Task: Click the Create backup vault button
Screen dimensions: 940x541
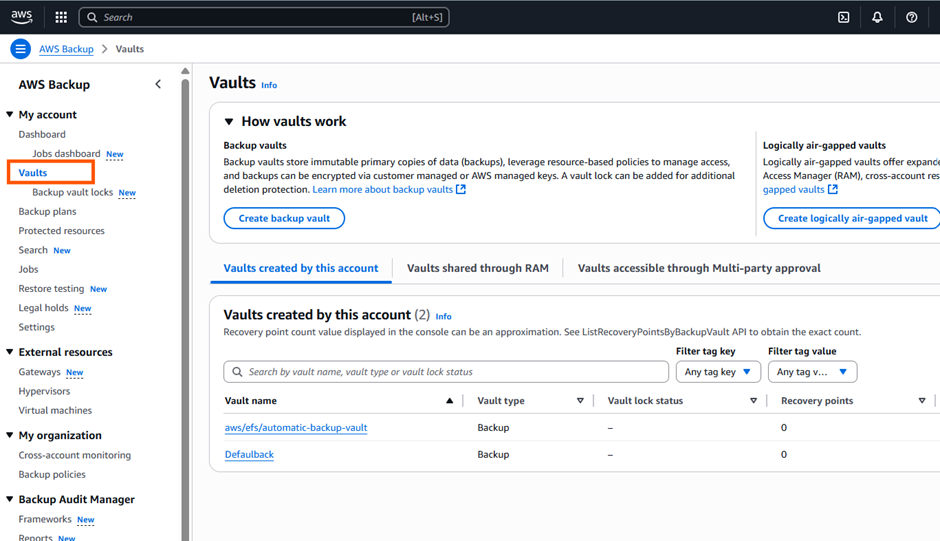Action: coord(284,218)
